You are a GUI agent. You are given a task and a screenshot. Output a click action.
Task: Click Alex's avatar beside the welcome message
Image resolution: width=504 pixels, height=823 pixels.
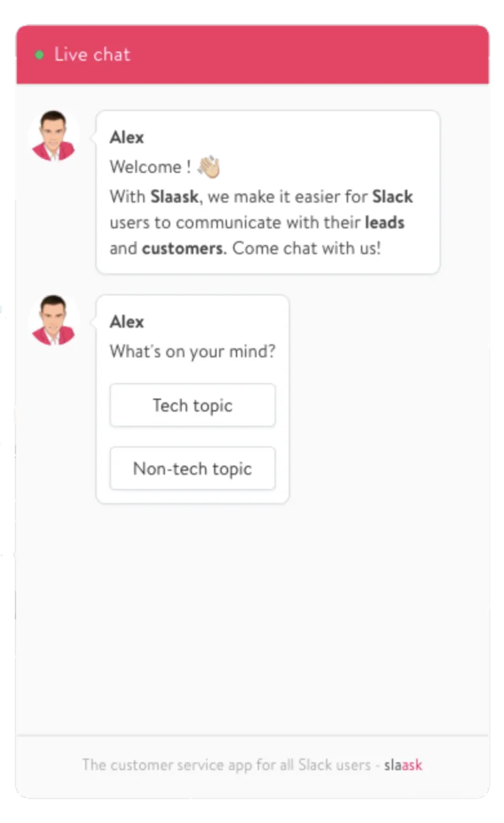point(54,136)
